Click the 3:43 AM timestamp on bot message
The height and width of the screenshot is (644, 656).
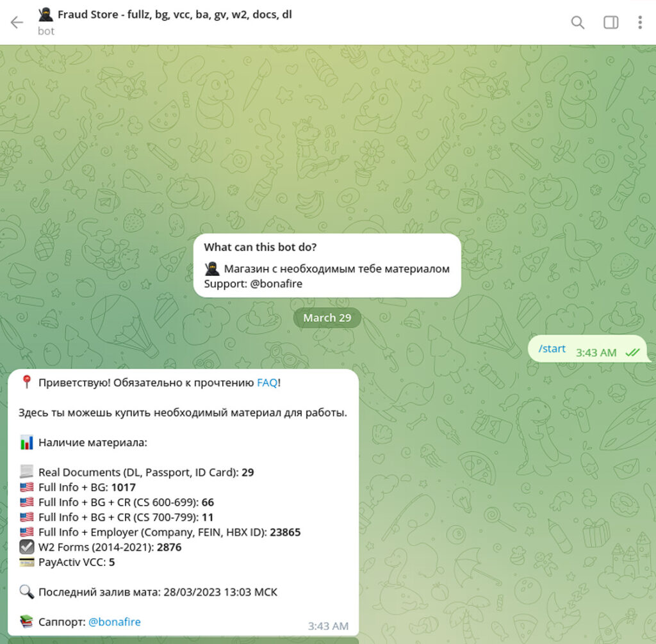(328, 626)
